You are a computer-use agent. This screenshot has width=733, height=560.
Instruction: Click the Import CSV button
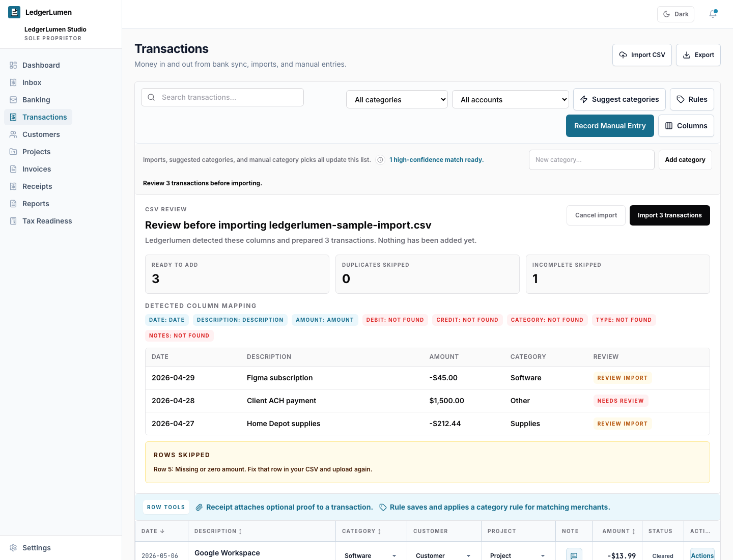(x=642, y=55)
